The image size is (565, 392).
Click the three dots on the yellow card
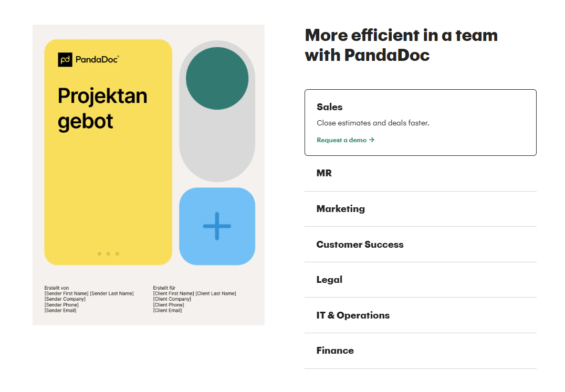pos(108,254)
